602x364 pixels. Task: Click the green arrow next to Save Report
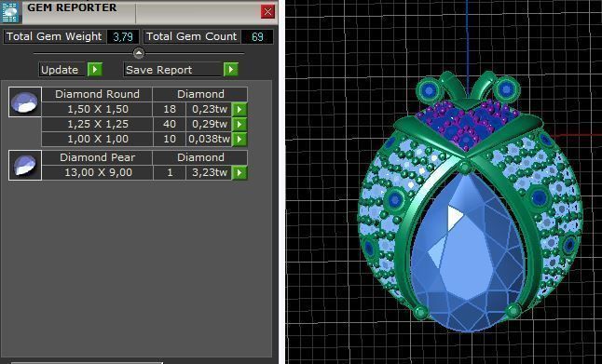pos(231,70)
